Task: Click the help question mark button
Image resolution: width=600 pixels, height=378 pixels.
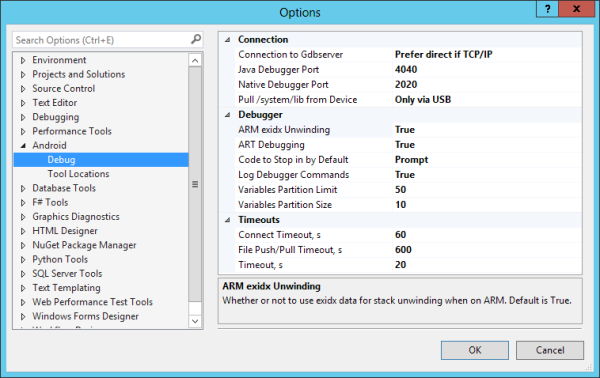Action: [547, 9]
